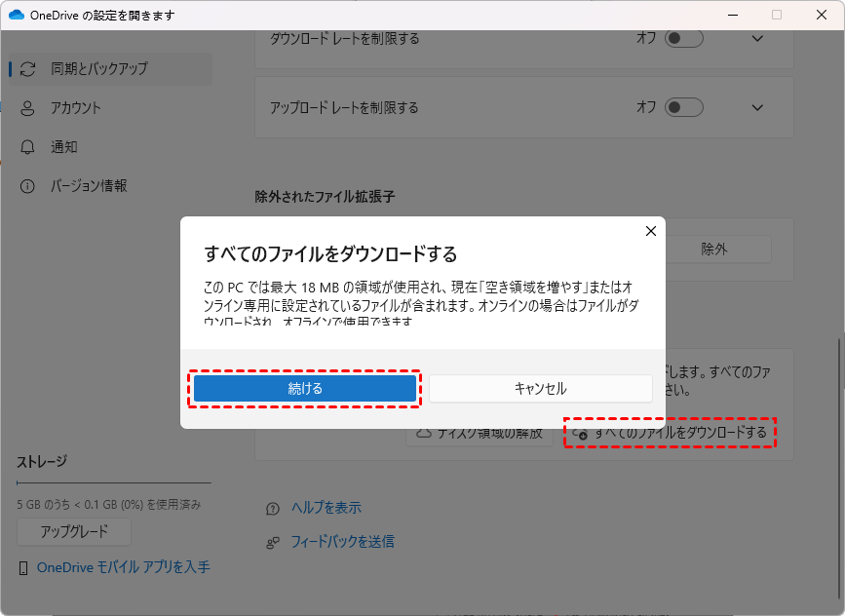The height and width of the screenshot is (616, 845).
Task: Click the mobile phone icon near OneDrive app link
Action: click(23, 568)
